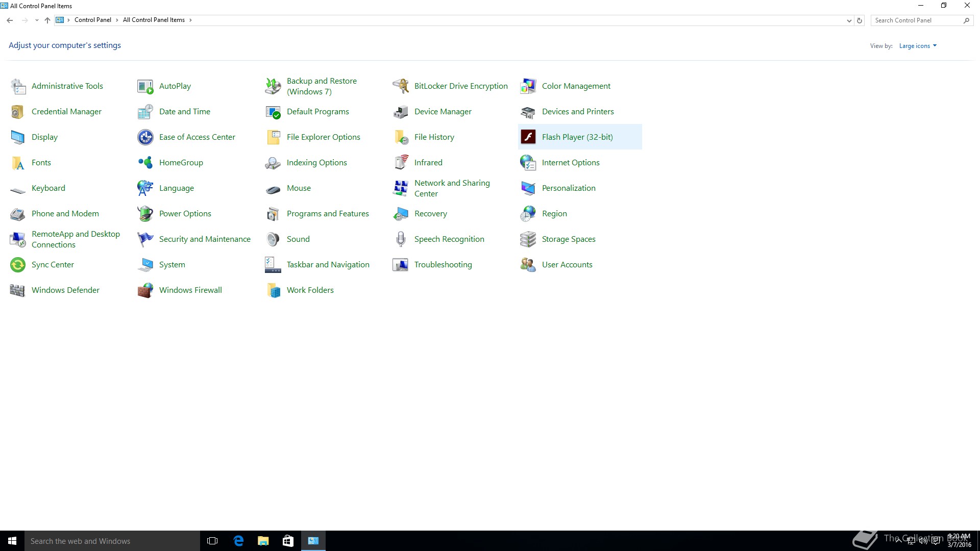980x551 pixels.
Task: Open the Windows Start button
Action: pos(12,541)
